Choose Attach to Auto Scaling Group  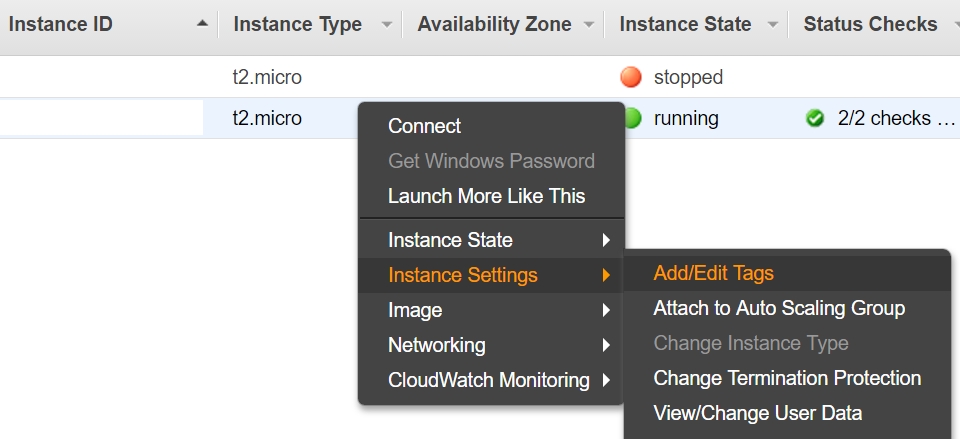point(779,308)
